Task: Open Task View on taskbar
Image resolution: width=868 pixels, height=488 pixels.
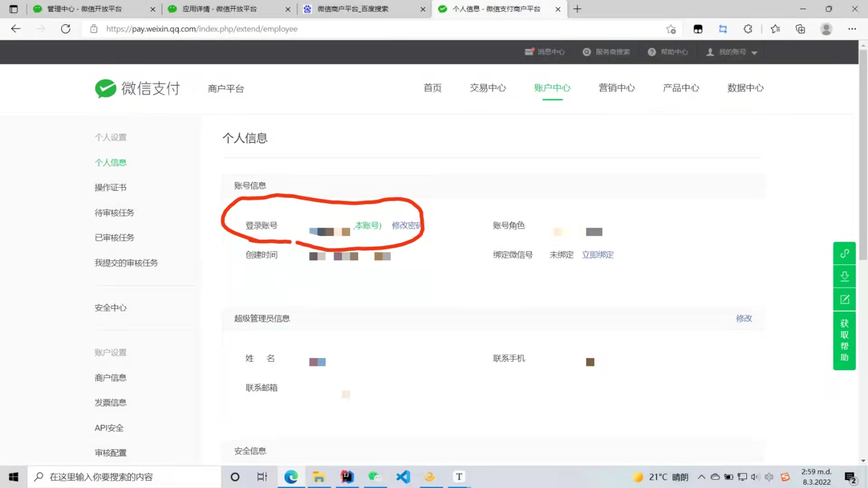Action: [262, 477]
